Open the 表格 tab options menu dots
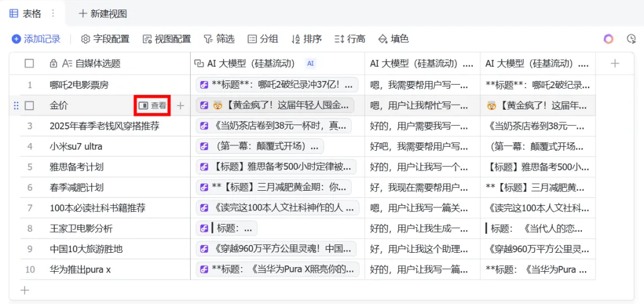 (52, 14)
